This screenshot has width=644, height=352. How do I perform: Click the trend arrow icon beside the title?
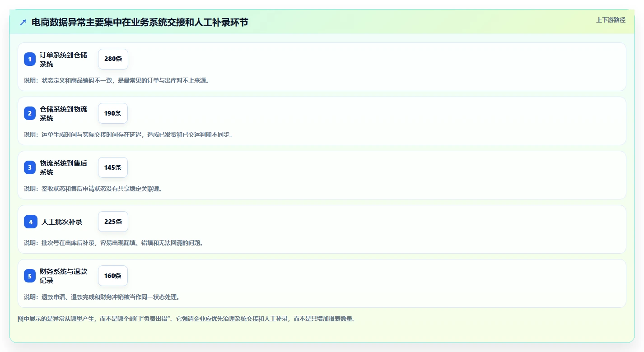tap(23, 22)
